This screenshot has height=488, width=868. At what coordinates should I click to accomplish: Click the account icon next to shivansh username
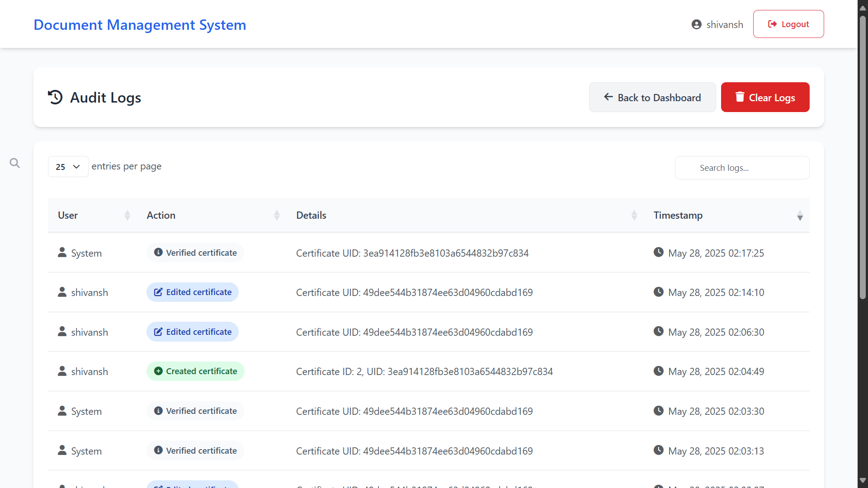[x=697, y=24]
